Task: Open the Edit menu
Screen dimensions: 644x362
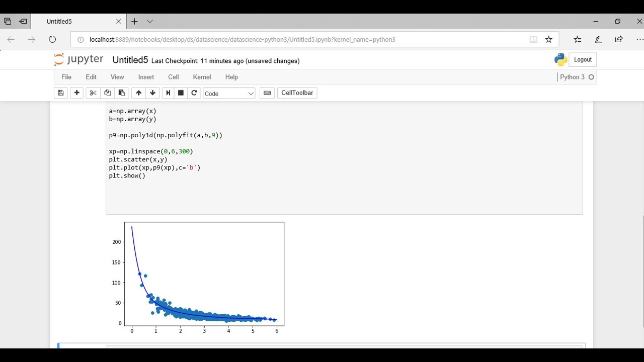Action: (x=91, y=77)
